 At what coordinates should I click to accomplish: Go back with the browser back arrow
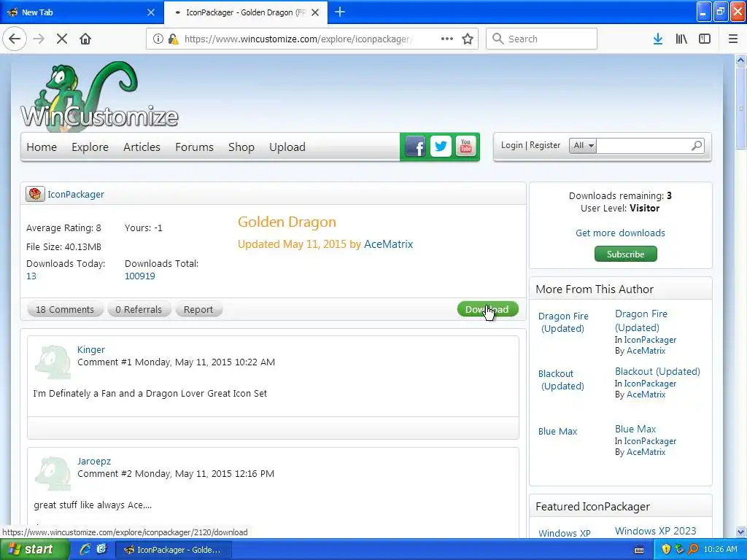pyautogui.click(x=15, y=39)
